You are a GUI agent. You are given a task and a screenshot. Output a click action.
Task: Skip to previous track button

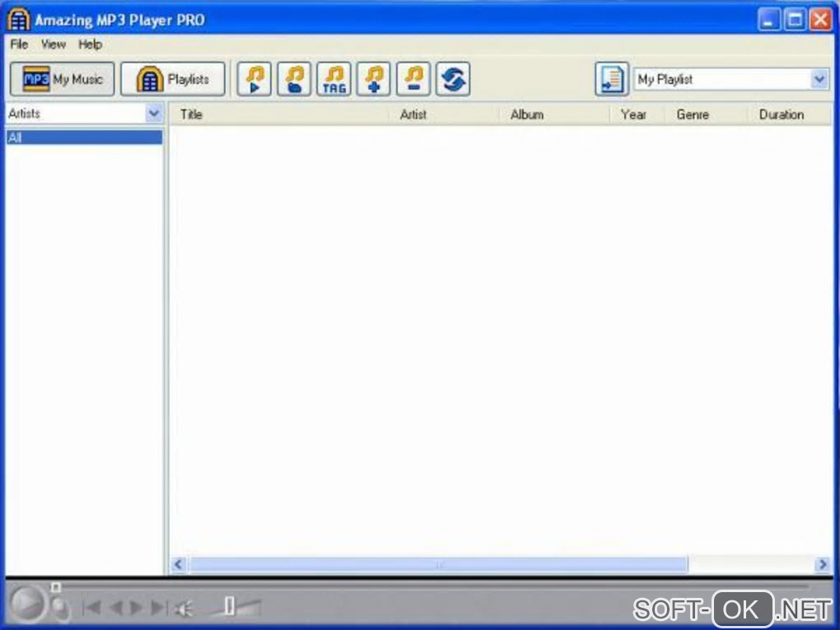click(x=92, y=608)
